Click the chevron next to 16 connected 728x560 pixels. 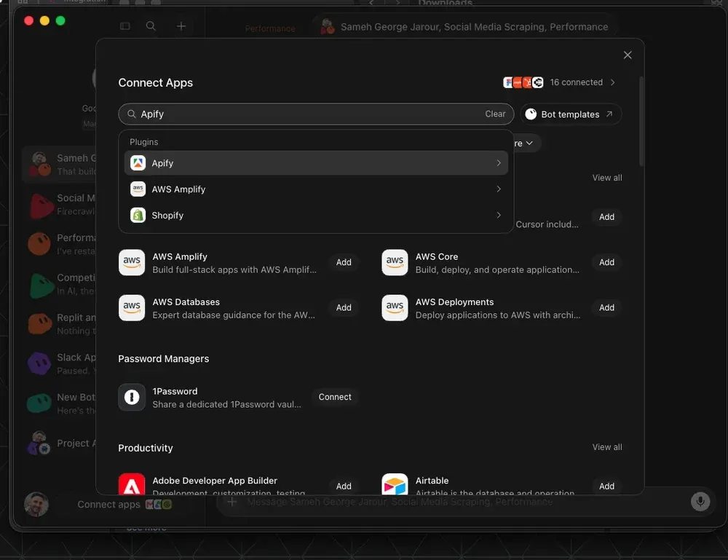[613, 82]
